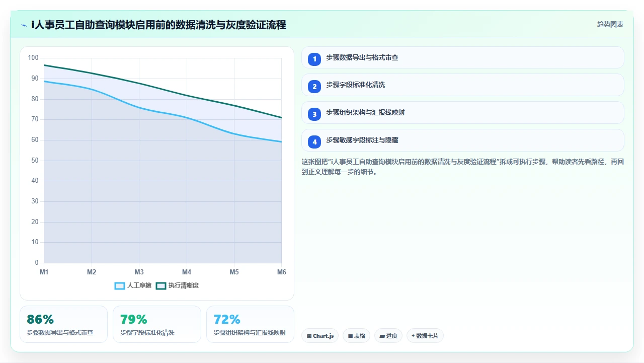Click the step 1 number badge
This screenshot has height=363, width=644.
click(314, 59)
